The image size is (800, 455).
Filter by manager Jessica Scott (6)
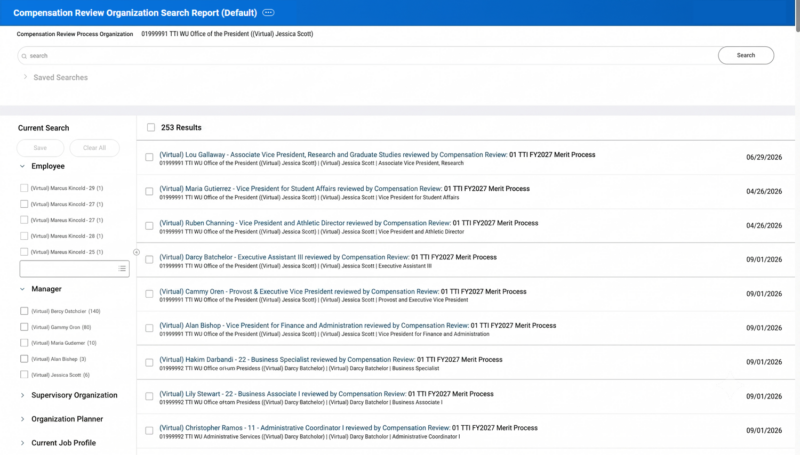click(24, 375)
